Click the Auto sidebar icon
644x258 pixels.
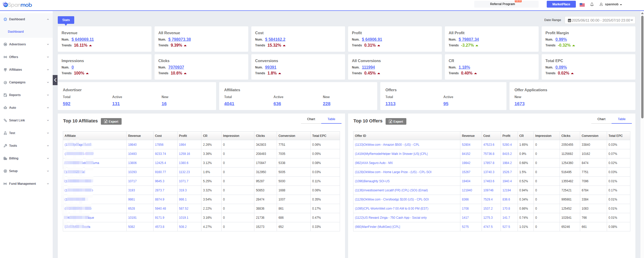tap(5, 108)
